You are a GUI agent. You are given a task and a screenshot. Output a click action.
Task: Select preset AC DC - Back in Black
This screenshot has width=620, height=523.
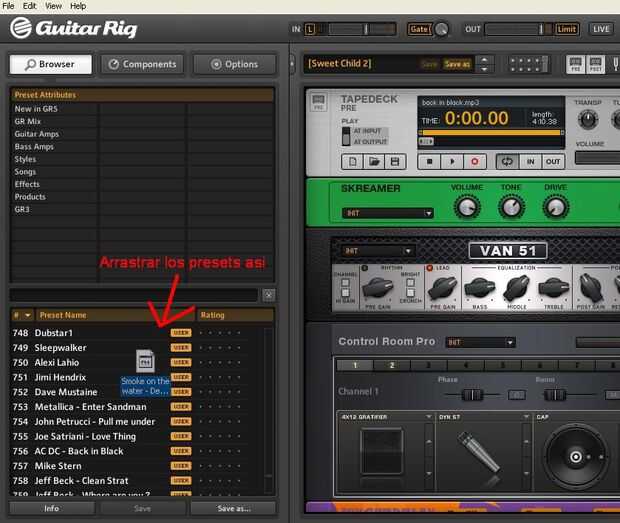79,451
